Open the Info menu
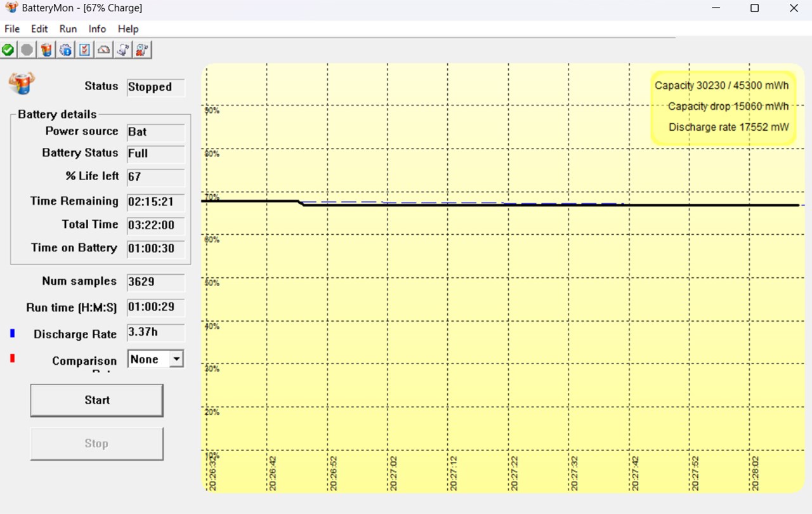This screenshot has height=514, width=812. pyautogui.click(x=97, y=29)
